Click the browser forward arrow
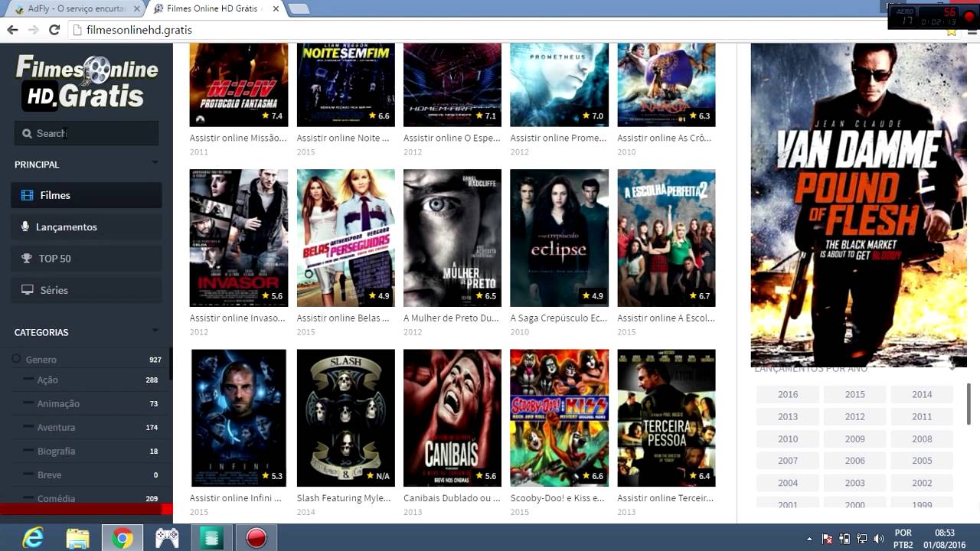This screenshot has width=980, height=551. coord(33,30)
